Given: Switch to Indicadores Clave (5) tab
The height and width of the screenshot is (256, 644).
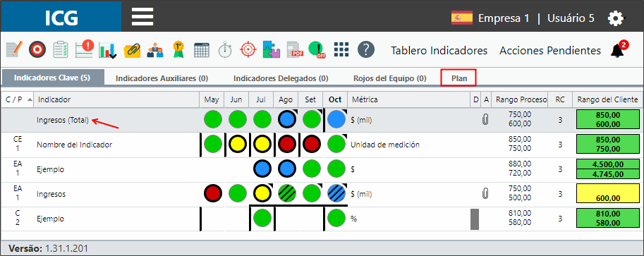Looking at the screenshot, I should pos(52,78).
